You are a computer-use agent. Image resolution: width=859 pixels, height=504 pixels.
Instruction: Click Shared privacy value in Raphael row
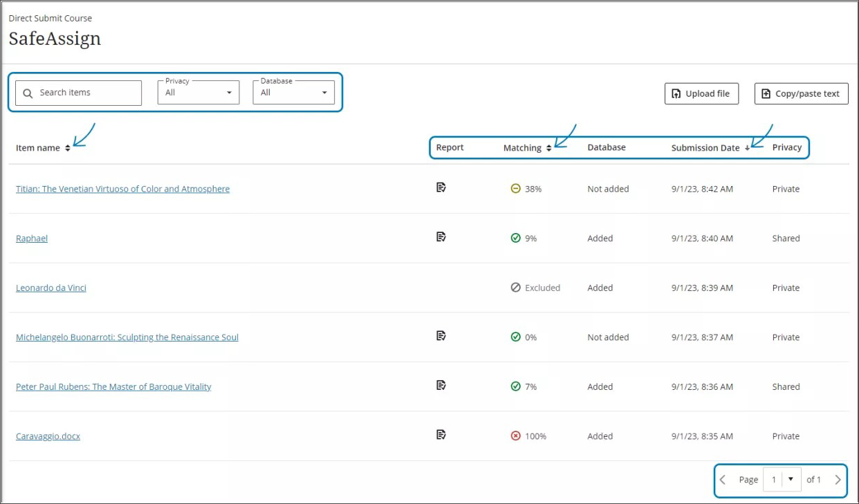(x=786, y=238)
